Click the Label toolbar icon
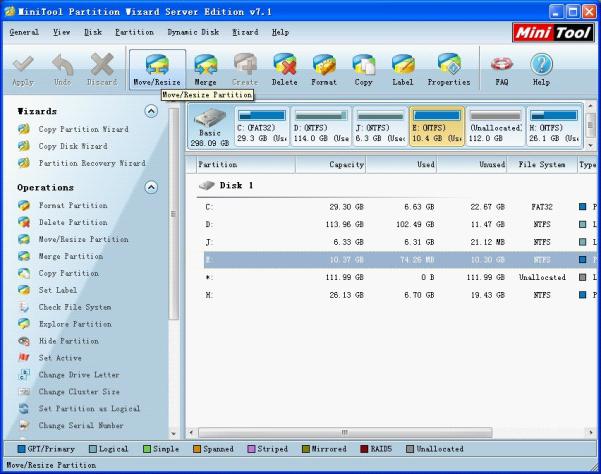Viewport: 601px width, 474px height. (x=403, y=70)
